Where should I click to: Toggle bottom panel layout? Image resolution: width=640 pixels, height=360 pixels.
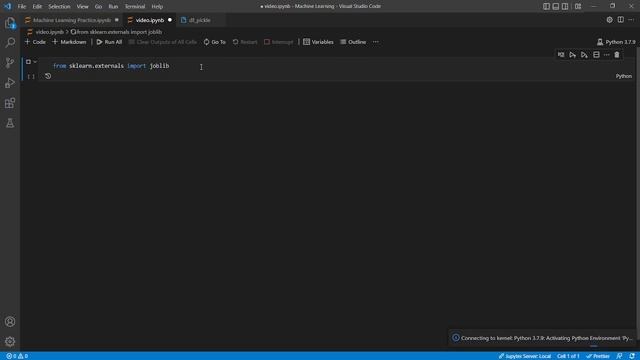pos(556,6)
